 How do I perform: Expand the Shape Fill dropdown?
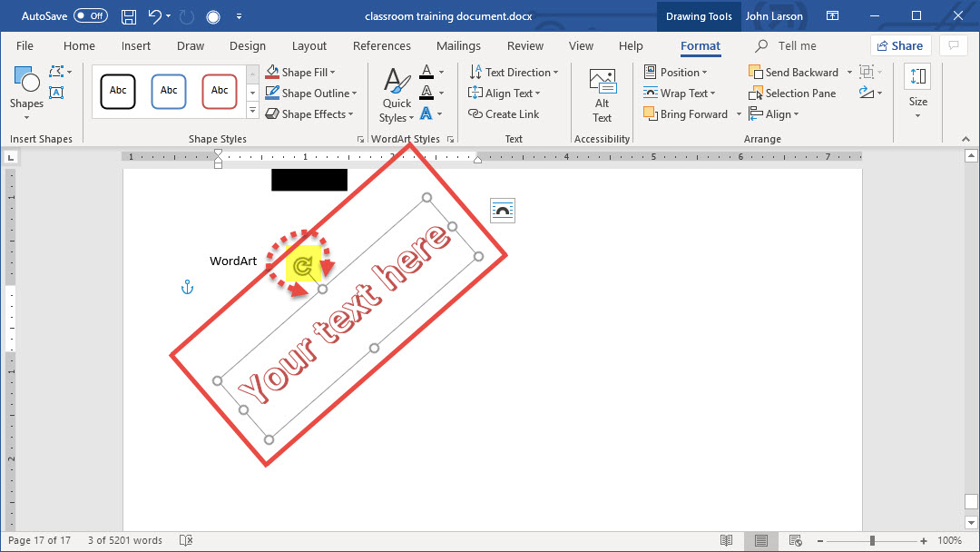[x=300, y=73]
